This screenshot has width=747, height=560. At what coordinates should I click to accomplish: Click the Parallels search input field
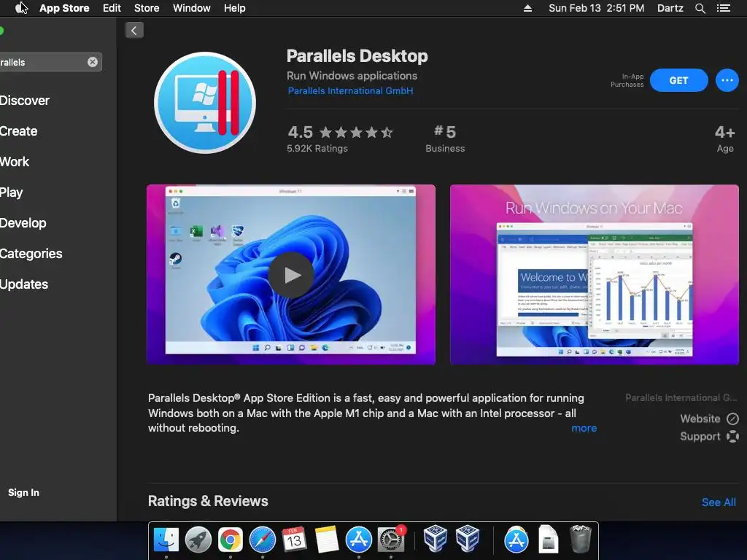(50, 62)
